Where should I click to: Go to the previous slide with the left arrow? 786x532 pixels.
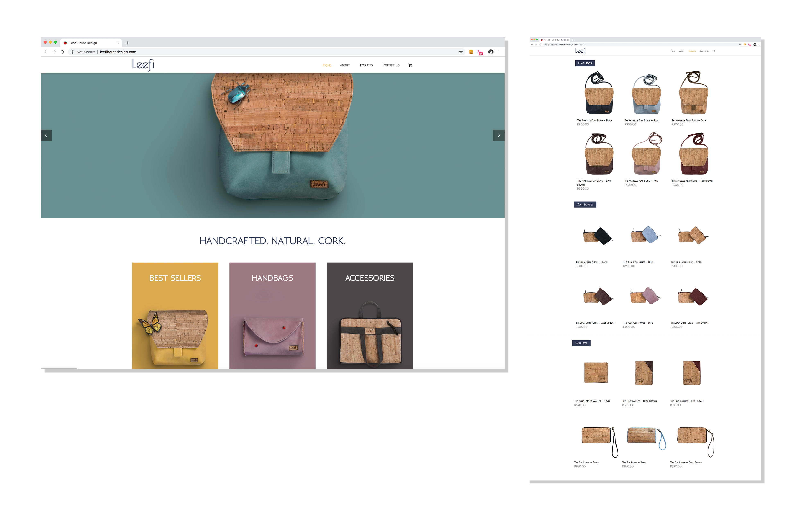pyautogui.click(x=46, y=135)
